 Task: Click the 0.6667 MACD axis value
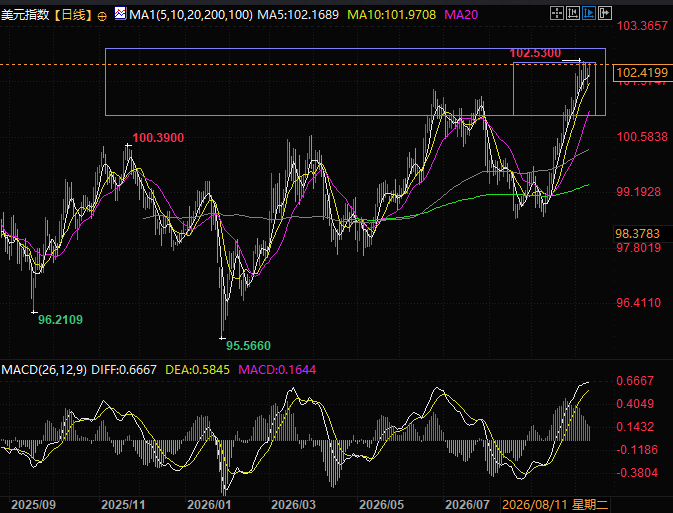(635, 381)
